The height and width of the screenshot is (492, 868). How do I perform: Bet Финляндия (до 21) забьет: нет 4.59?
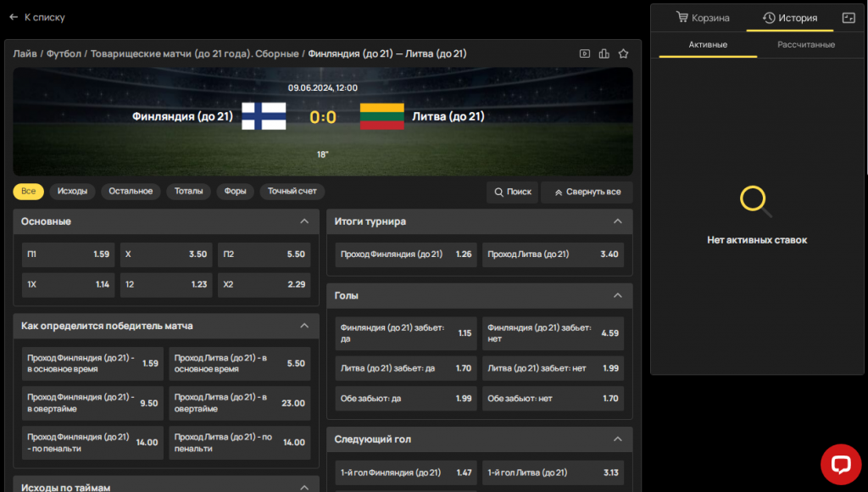[x=553, y=333]
